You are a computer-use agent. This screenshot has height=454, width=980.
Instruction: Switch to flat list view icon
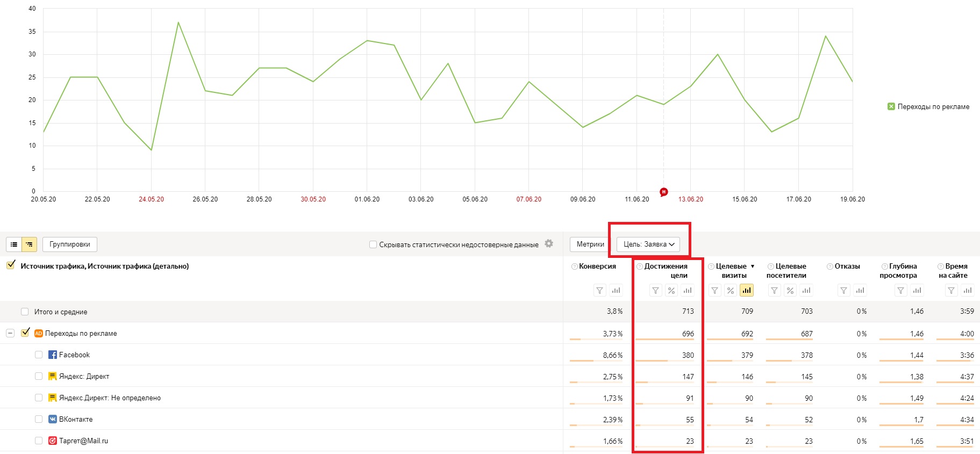click(x=14, y=244)
